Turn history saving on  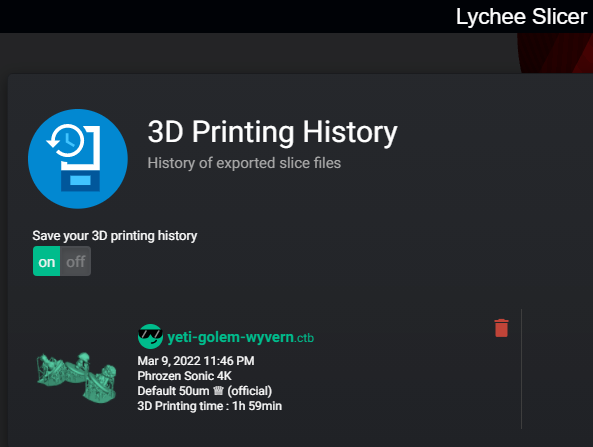pyautogui.click(x=47, y=261)
